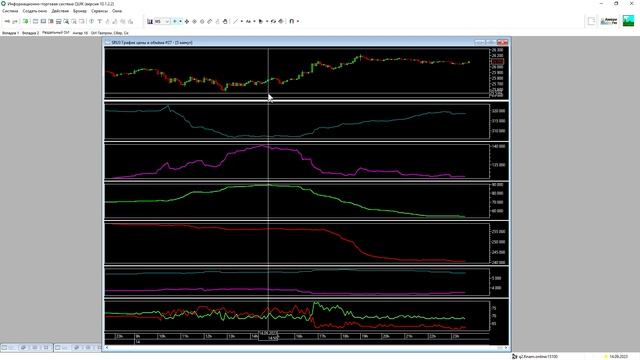
Task: Click the circle chart tool icon
Action: pos(202,21)
